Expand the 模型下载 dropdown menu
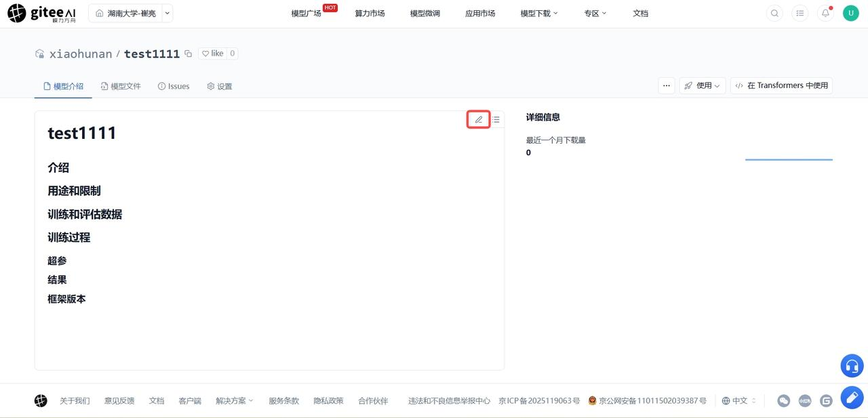This screenshot has width=868, height=418. [539, 13]
